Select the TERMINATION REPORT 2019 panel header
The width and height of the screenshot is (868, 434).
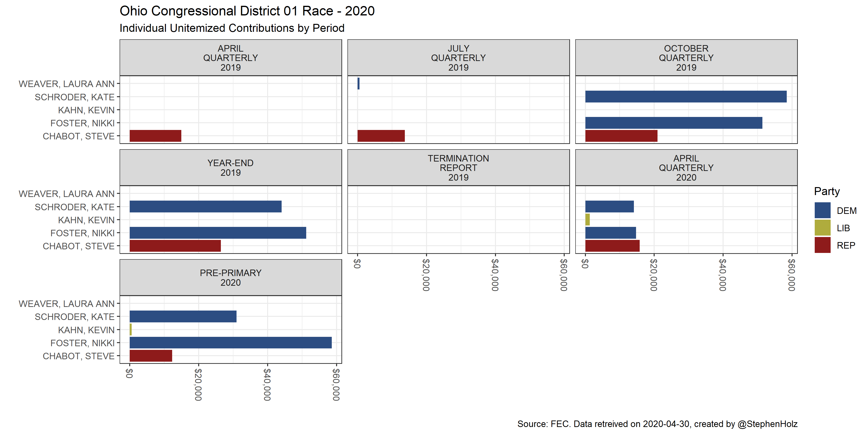458,168
